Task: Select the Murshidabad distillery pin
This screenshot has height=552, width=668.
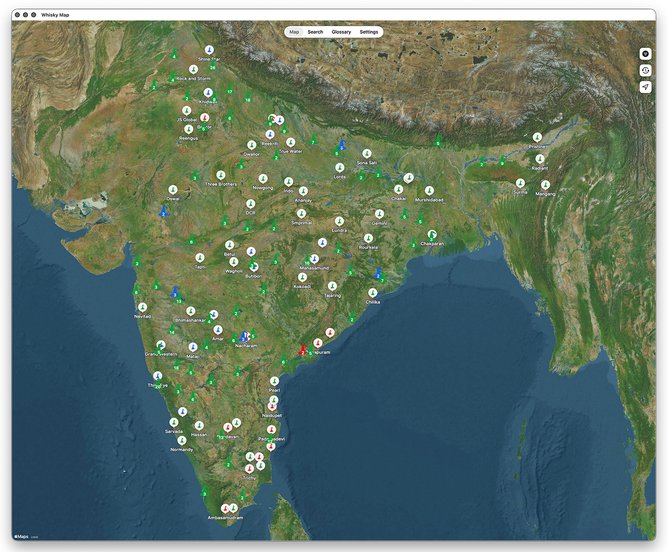Action: point(429,190)
